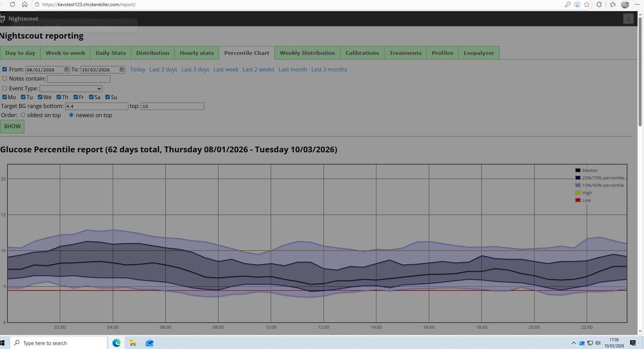Image resolution: width=644 pixels, height=349 pixels.
Task: Open the Daily Stats tab
Action: [111, 53]
